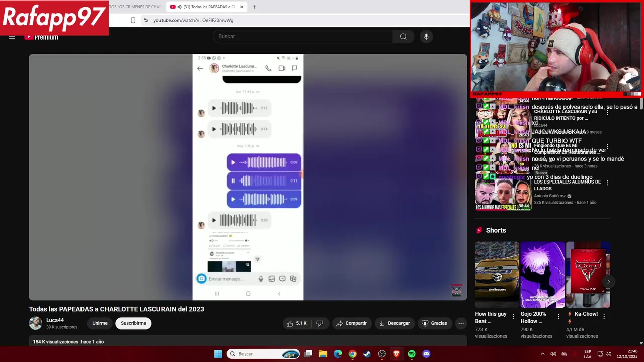
Task: Open options for 'Ka-Chow!' short
Action: [604, 316]
